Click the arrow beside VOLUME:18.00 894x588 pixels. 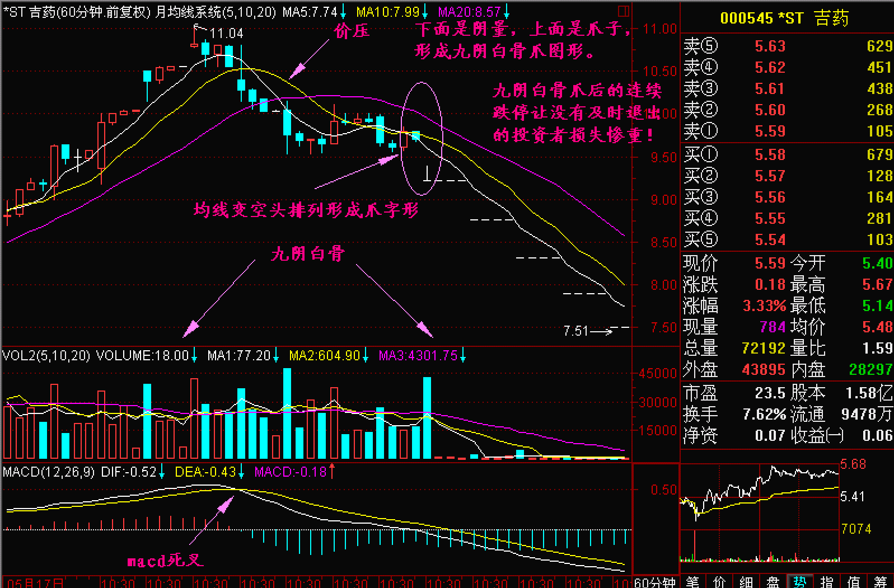coord(194,355)
